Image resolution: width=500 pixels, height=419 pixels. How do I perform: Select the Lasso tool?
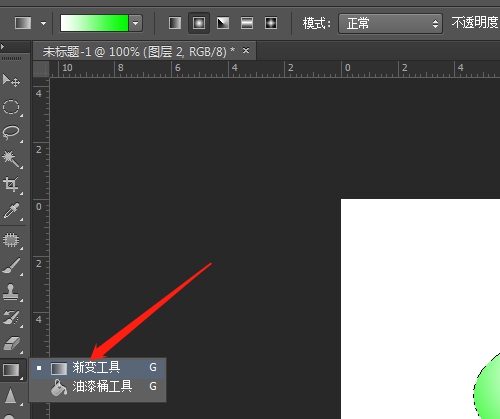11,133
